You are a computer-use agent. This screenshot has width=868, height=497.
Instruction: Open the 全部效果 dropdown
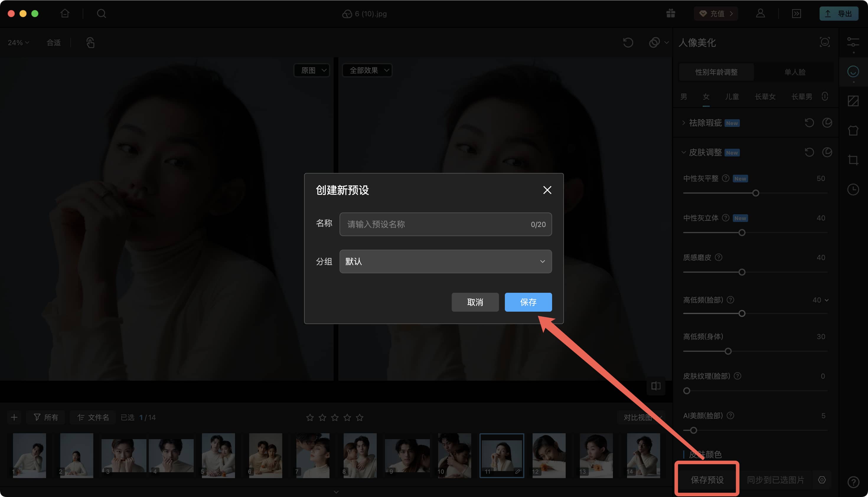(367, 70)
